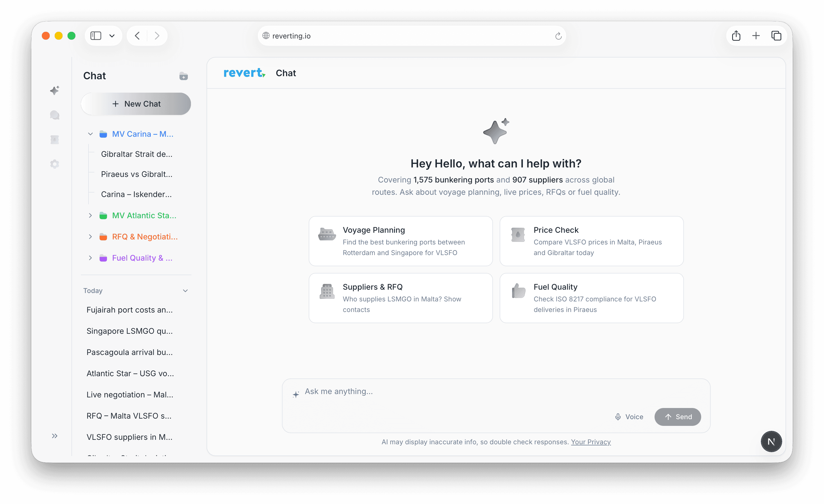824x504 pixels.
Task: Show tab overview icon in browser
Action: pyautogui.click(x=776, y=36)
